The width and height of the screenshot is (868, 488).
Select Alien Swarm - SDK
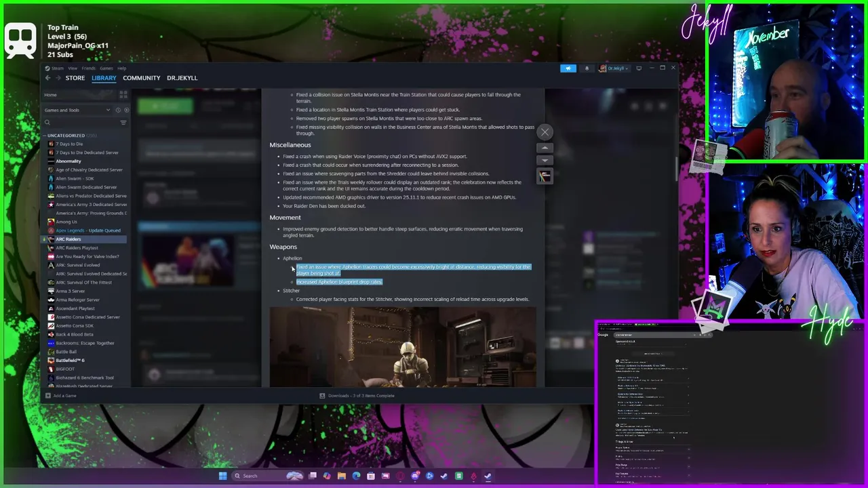point(75,178)
